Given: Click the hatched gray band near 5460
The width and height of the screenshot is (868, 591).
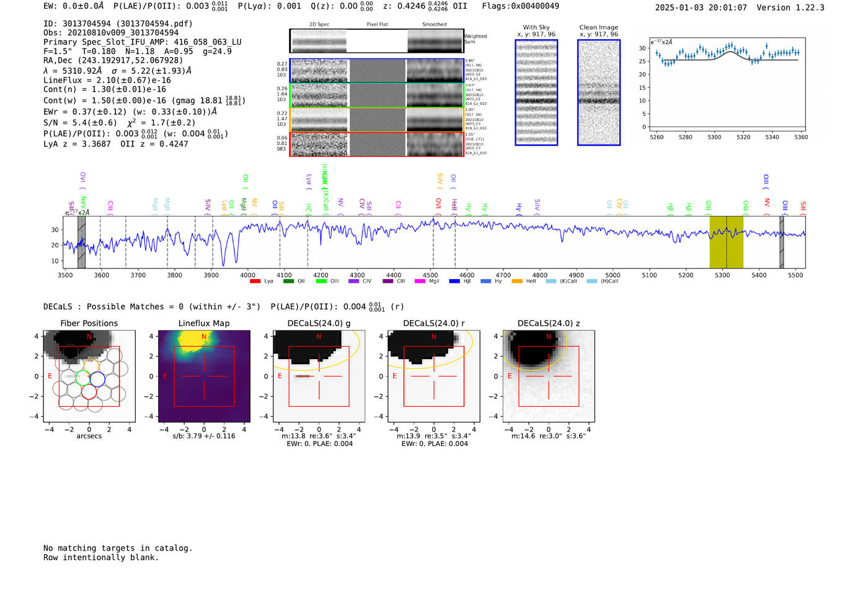Looking at the screenshot, I should tap(781, 242).
